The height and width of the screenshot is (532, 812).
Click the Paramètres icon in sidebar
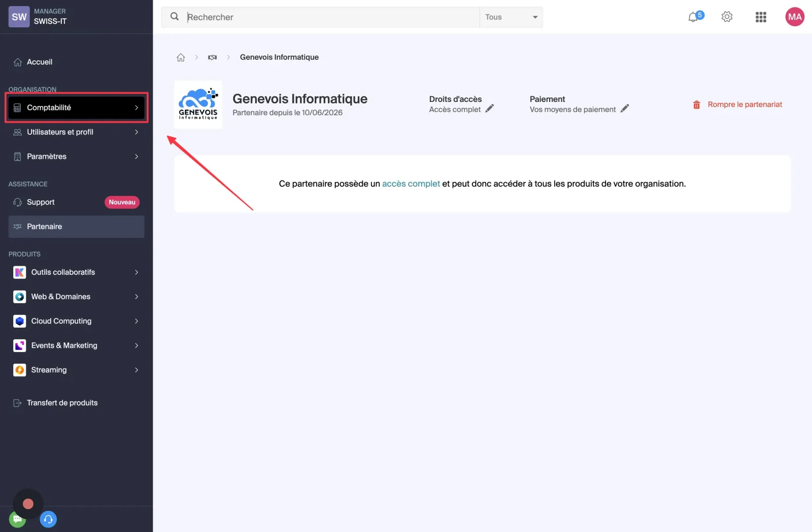pos(18,157)
